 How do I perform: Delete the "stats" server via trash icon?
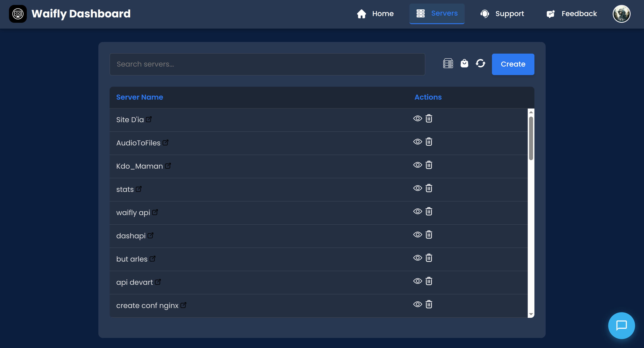(x=429, y=188)
